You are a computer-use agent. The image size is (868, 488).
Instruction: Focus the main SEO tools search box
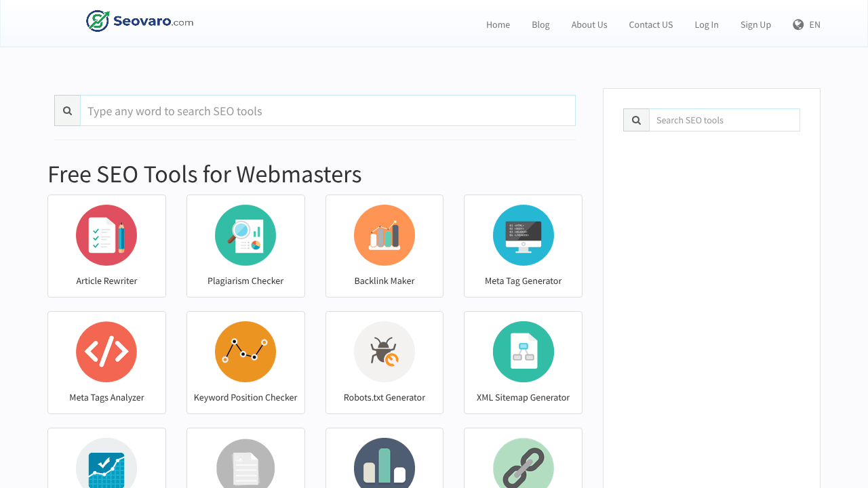(x=328, y=110)
